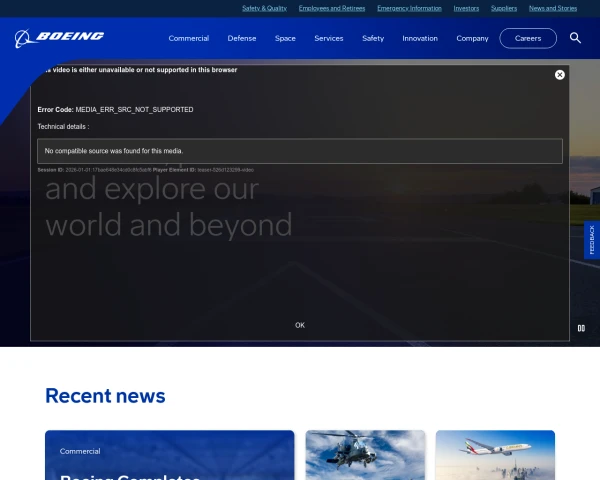Click 'Technical details :' label
Viewport: 600px width, 480px height.
click(x=63, y=126)
